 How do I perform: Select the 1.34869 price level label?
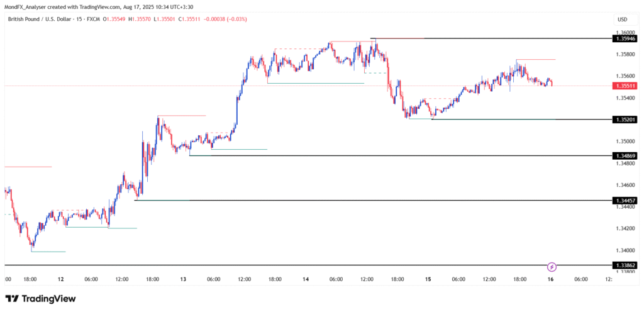[626, 155]
